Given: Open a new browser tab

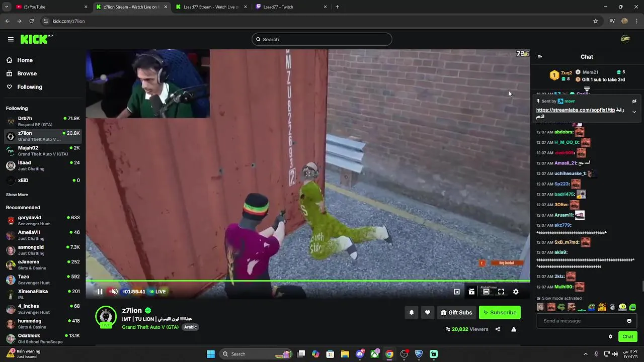Looking at the screenshot, I should tap(337, 7).
